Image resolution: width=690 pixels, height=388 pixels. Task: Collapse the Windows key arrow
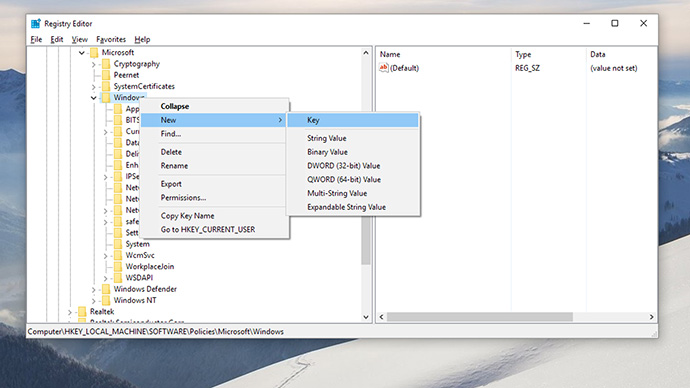pos(93,98)
